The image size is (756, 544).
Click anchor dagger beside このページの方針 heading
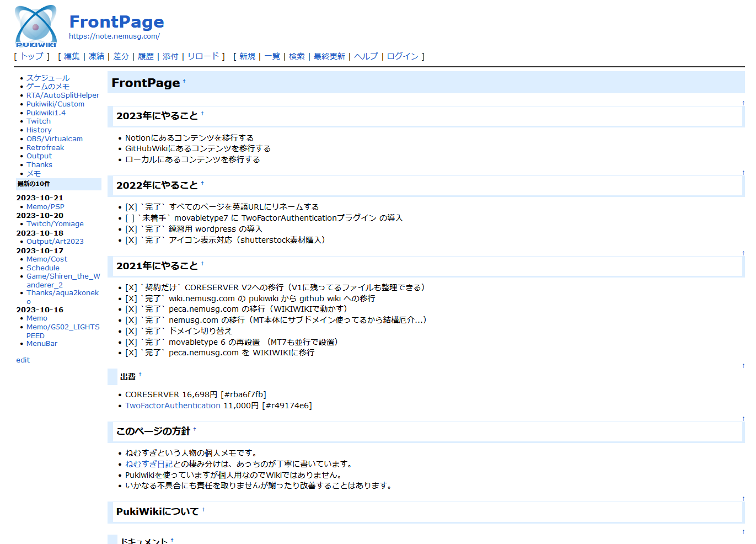(195, 429)
